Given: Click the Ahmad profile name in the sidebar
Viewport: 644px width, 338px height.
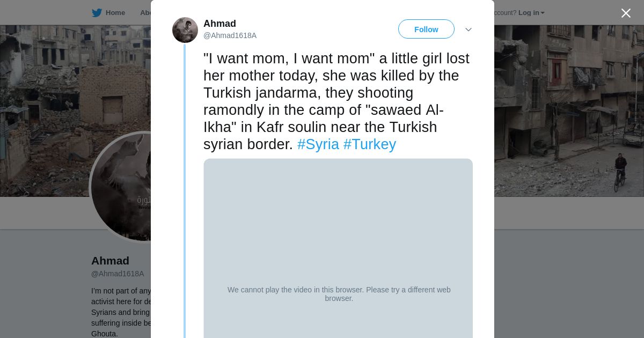Looking at the screenshot, I should tap(110, 261).
